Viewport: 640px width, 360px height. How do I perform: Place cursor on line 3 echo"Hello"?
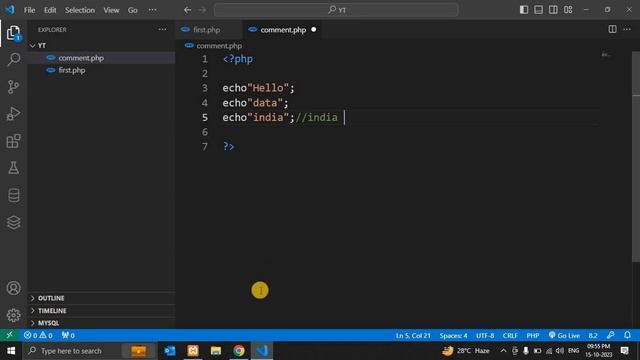[258, 88]
